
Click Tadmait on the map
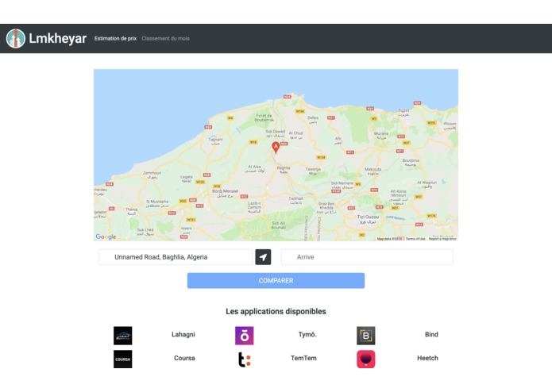click(295, 201)
